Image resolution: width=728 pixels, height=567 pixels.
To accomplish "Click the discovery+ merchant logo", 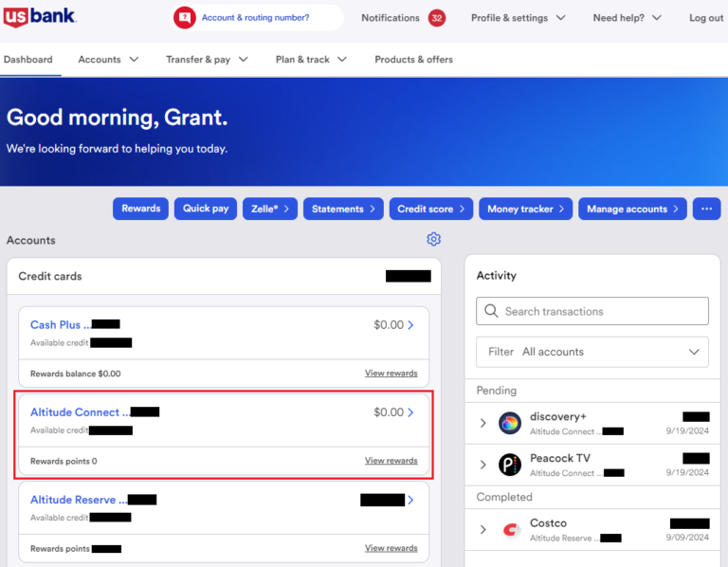I will coord(510,423).
